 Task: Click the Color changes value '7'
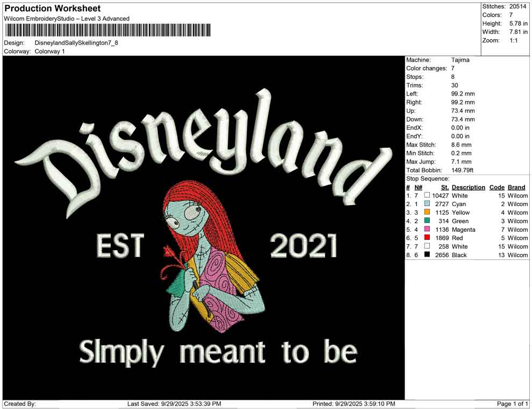(453, 69)
